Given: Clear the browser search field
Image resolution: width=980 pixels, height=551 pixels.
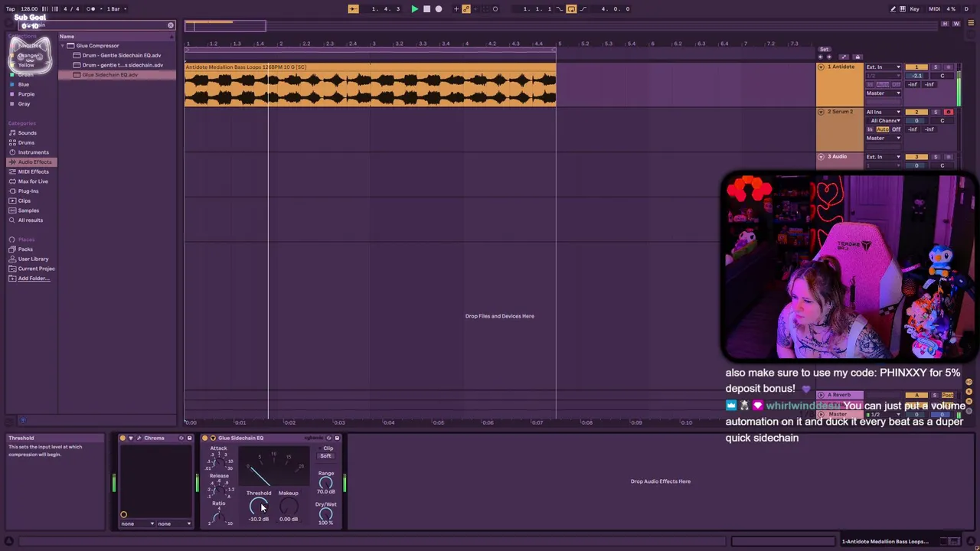Looking at the screenshot, I should (x=171, y=26).
